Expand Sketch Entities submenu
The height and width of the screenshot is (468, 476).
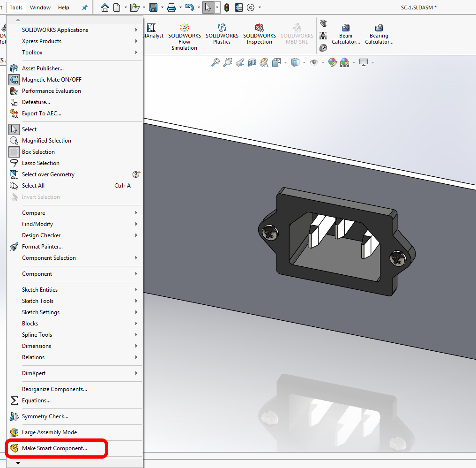[x=74, y=290]
